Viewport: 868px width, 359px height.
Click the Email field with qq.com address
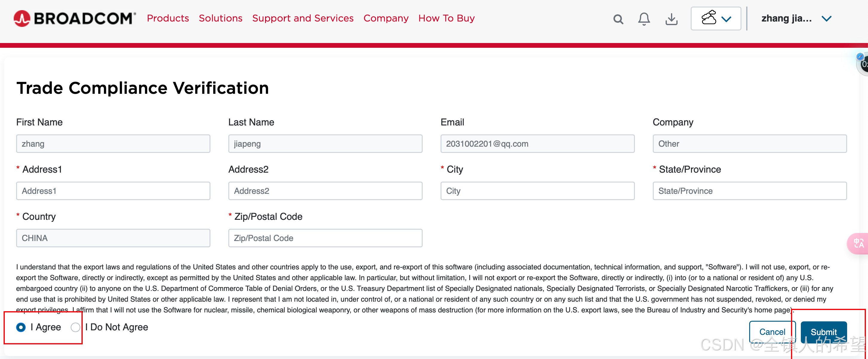pyautogui.click(x=538, y=144)
